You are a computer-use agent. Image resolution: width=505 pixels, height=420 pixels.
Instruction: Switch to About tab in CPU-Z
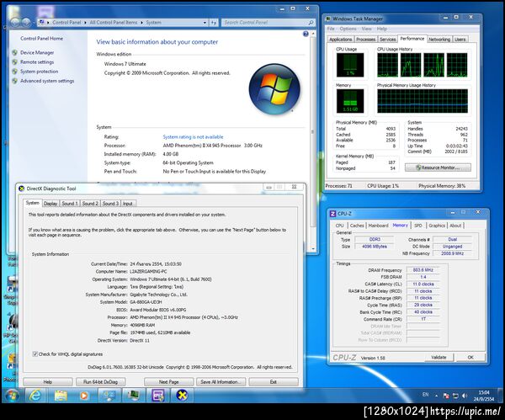(x=455, y=226)
